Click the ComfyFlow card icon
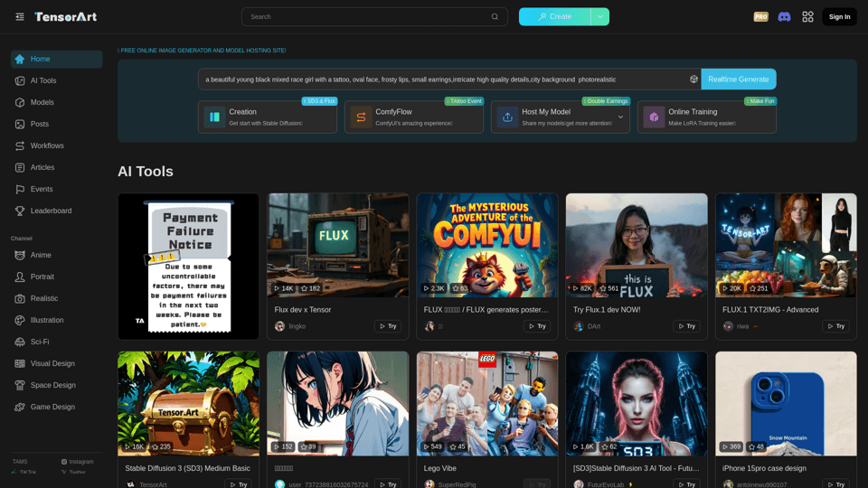Screen dimensions: 868x488 point(361,117)
